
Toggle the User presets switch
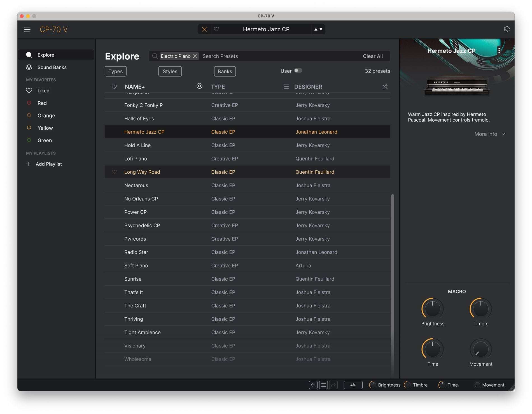(x=298, y=71)
